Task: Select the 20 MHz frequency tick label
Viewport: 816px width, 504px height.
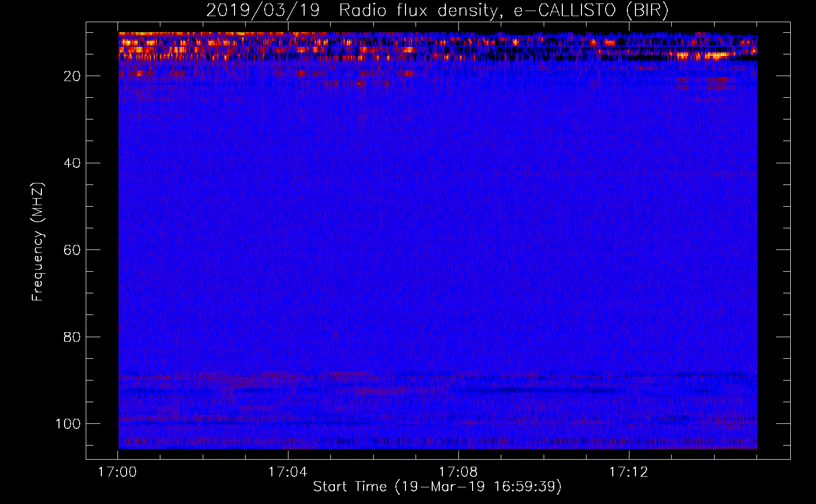Action: tap(72, 76)
